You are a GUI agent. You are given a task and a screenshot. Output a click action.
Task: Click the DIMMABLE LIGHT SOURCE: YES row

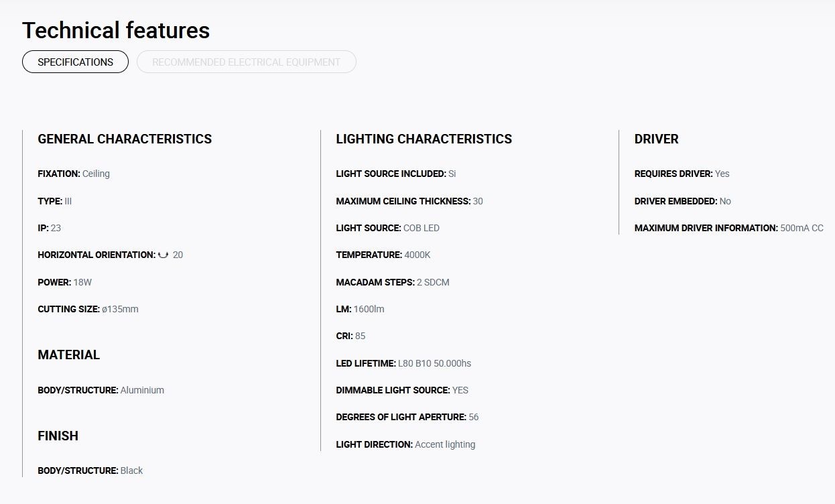(x=402, y=390)
